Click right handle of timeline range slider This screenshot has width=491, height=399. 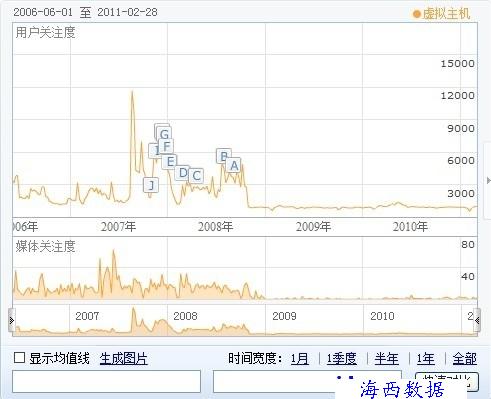[477, 320]
